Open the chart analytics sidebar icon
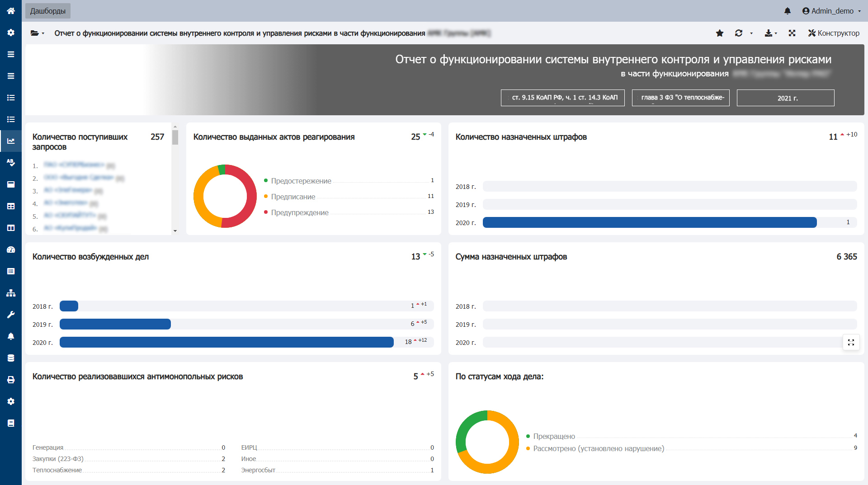Screen dimensions: 868x485 coord(11,141)
